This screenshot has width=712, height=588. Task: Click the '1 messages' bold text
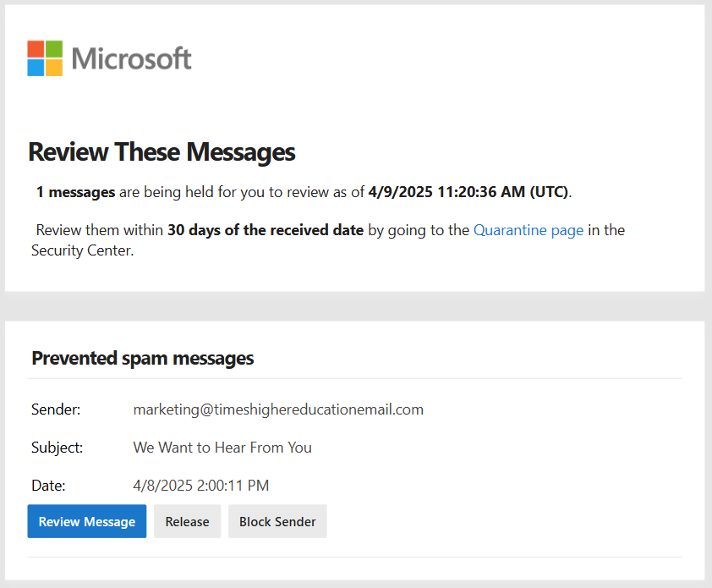[x=75, y=192]
